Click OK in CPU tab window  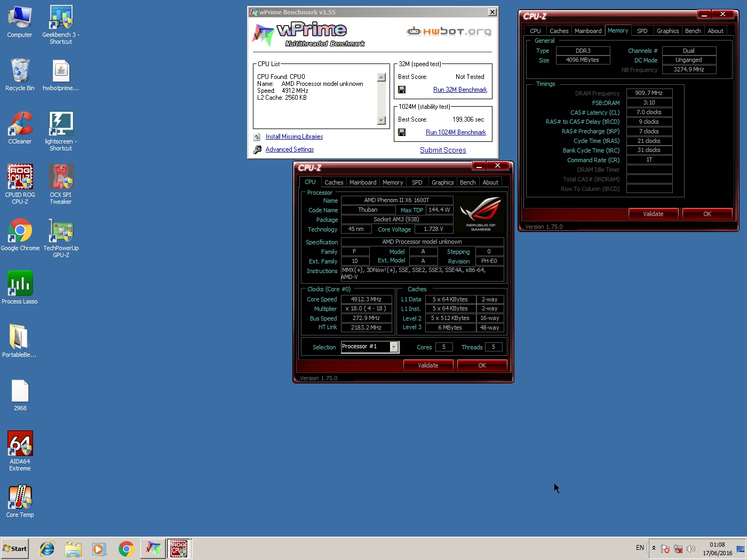(x=482, y=365)
